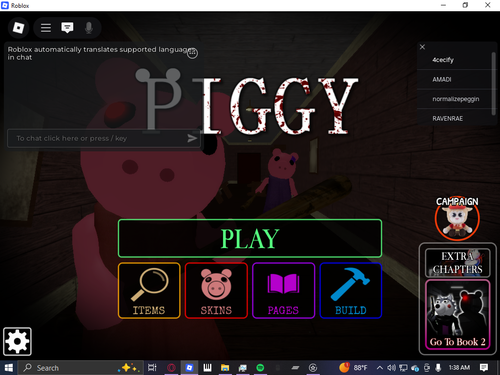
Task: Open Opera browser in taskbar
Action: click(171, 368)
